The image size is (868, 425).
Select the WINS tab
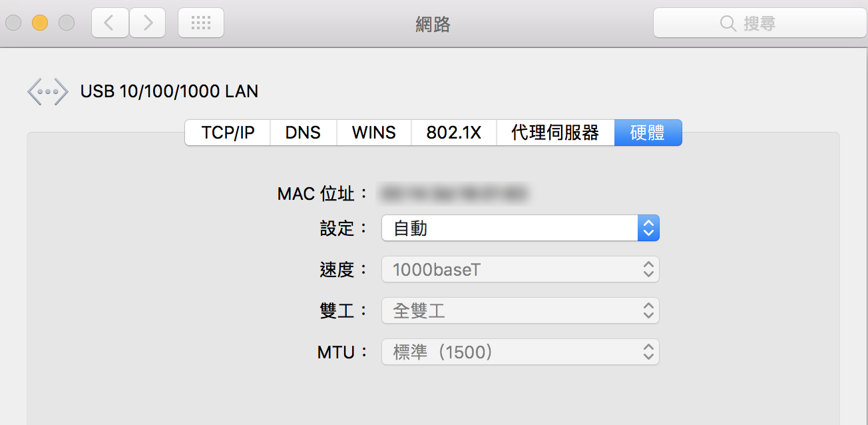(x=373, y=133)
